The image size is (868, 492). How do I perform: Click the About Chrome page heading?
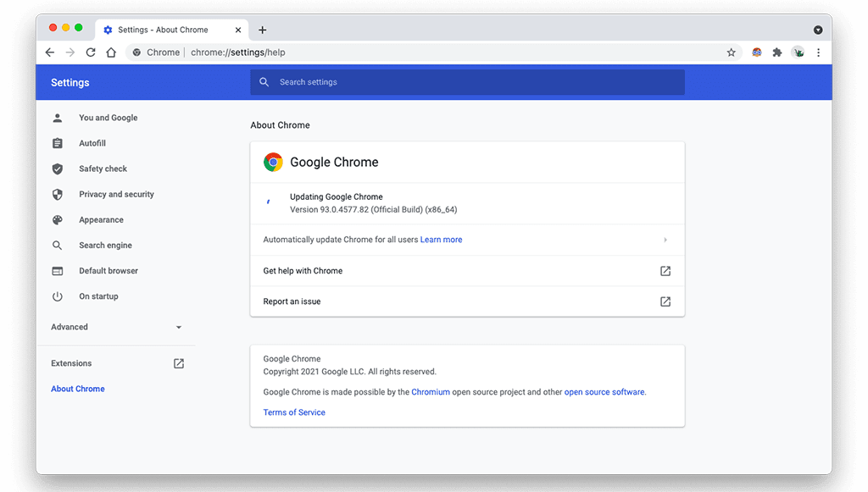pos(280,125)
